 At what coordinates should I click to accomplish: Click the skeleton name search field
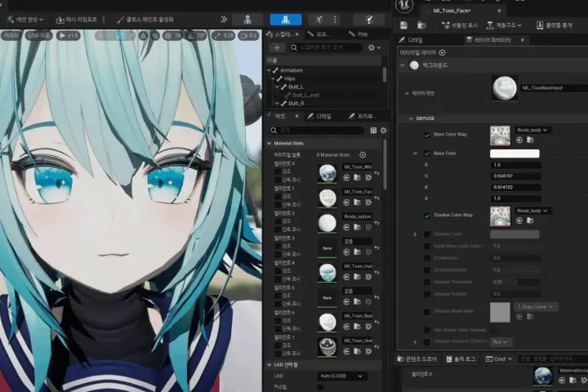click(326, 47)
